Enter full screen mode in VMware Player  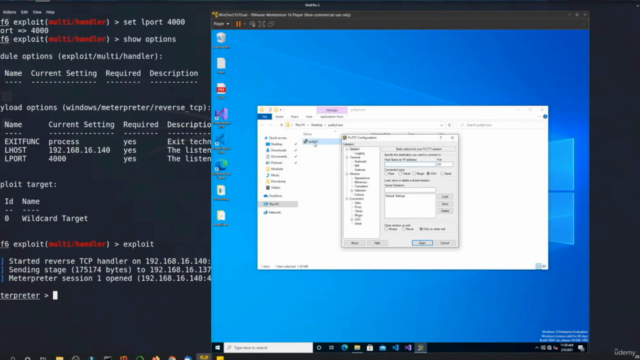coord(262,24)
